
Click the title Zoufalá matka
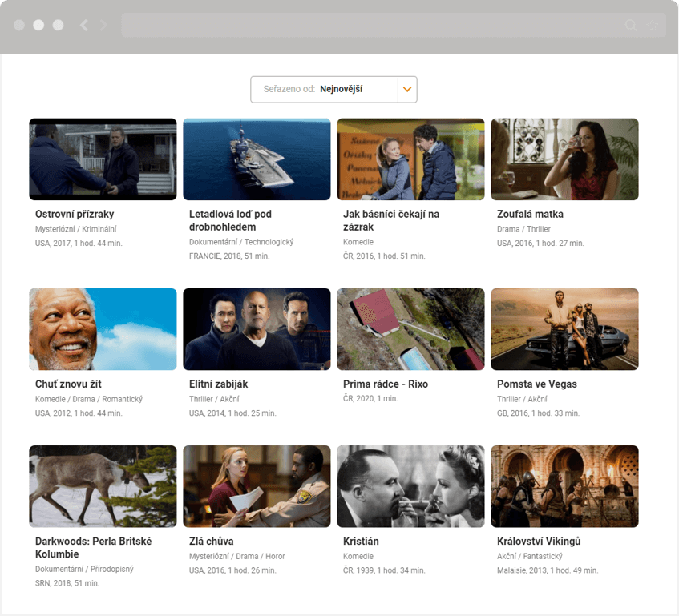pos(530,214)
